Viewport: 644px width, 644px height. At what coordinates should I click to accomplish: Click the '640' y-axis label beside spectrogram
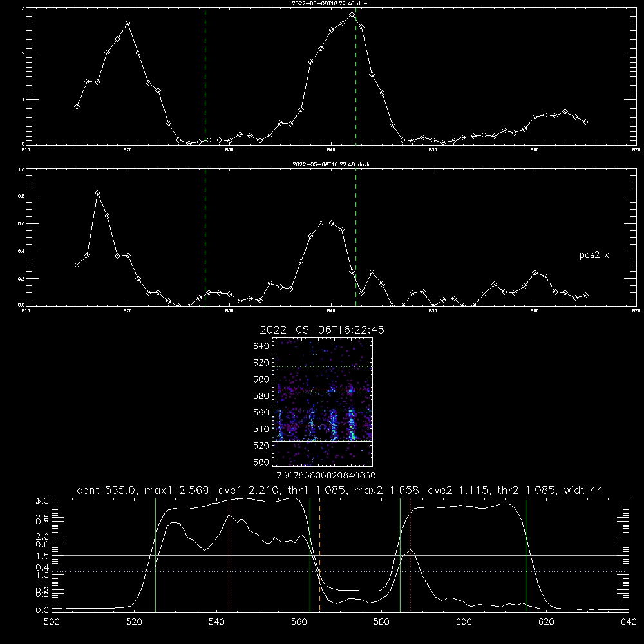261,346
